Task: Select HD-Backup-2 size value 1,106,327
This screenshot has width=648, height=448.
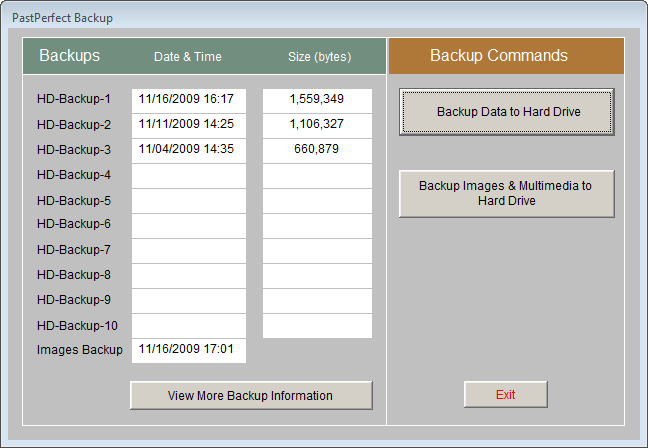Action: [317, 125]
